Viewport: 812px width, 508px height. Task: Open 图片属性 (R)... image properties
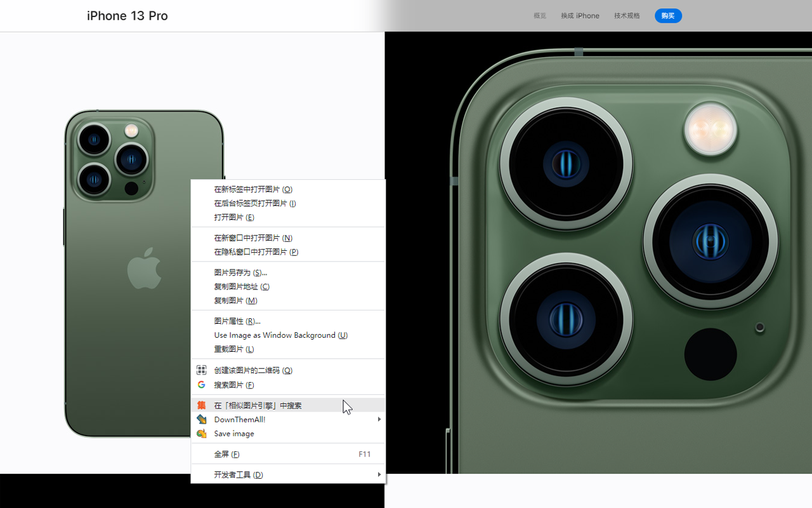tap(288, 321)
